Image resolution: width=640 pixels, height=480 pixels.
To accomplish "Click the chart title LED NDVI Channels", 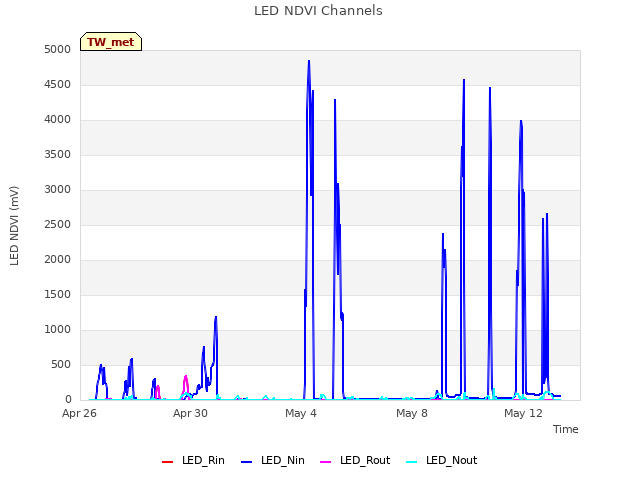I will 318,11.
